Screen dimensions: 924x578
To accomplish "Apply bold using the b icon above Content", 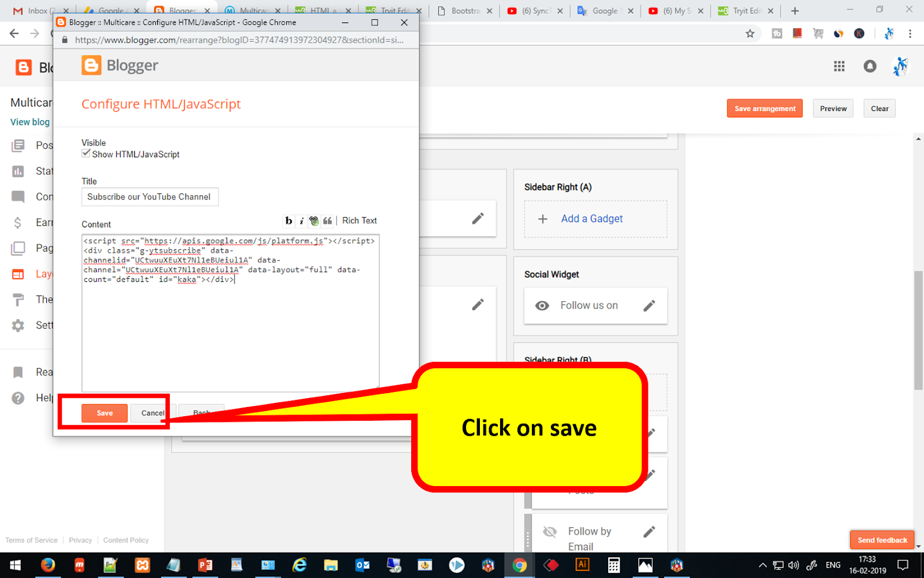I will pyautogui.click(x=289, y=220).
